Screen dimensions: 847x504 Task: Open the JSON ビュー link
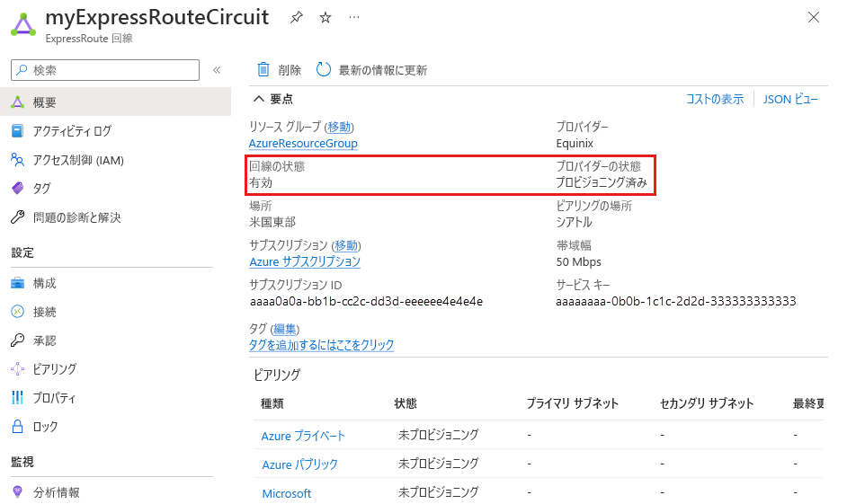790,100
